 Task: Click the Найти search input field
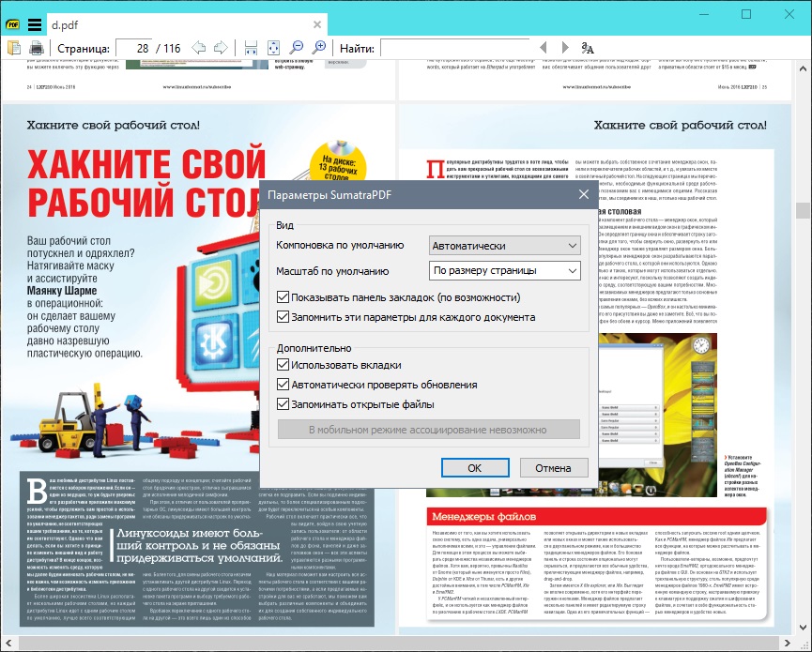coord(454,48)
